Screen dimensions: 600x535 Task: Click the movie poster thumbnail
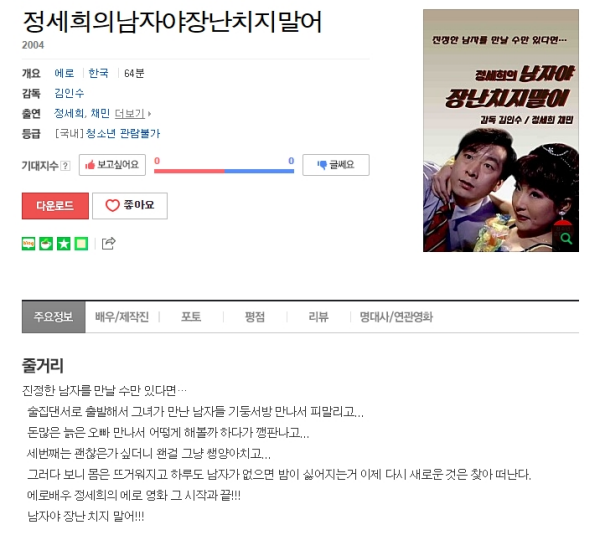pos(501,130)
